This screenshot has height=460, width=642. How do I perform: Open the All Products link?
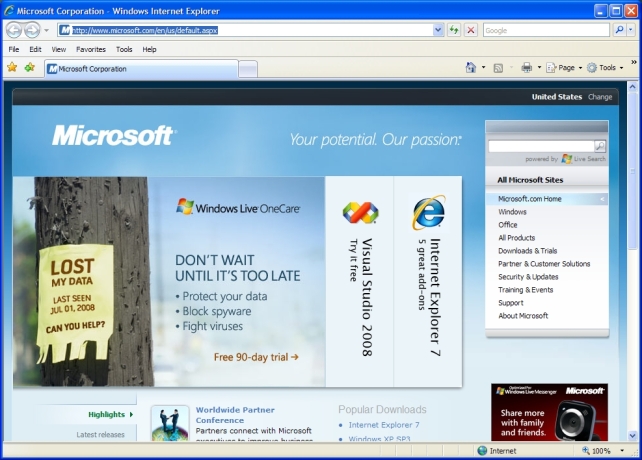click(516, 238)
